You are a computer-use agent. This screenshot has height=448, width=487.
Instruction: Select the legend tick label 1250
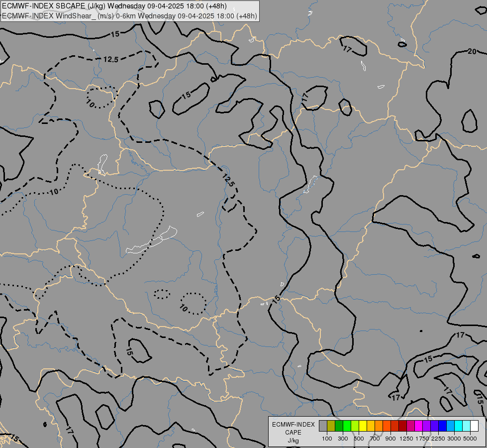pyautogui.click(x=406, y=439)
